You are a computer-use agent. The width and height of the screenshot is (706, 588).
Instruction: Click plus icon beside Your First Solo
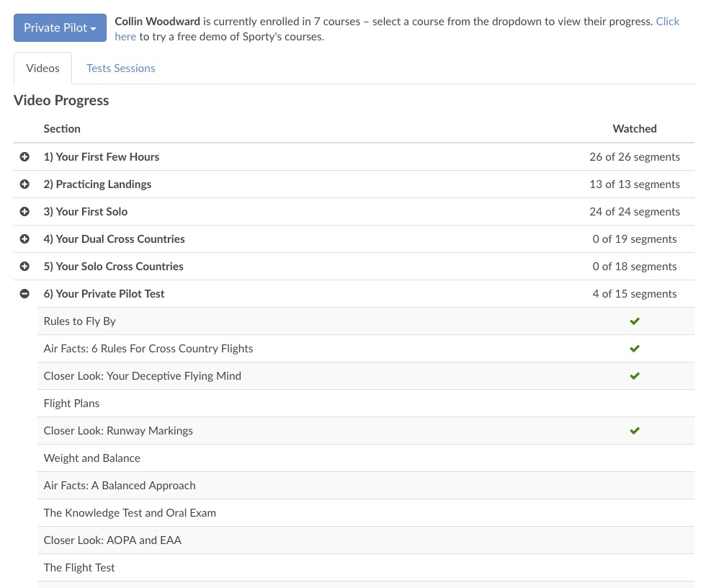pos(24,212)
